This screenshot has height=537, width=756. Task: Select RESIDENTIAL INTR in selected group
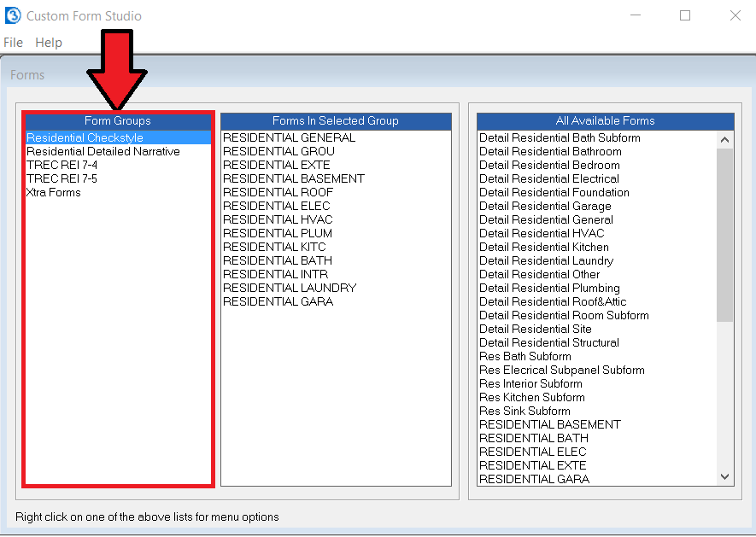pos(336,274)
